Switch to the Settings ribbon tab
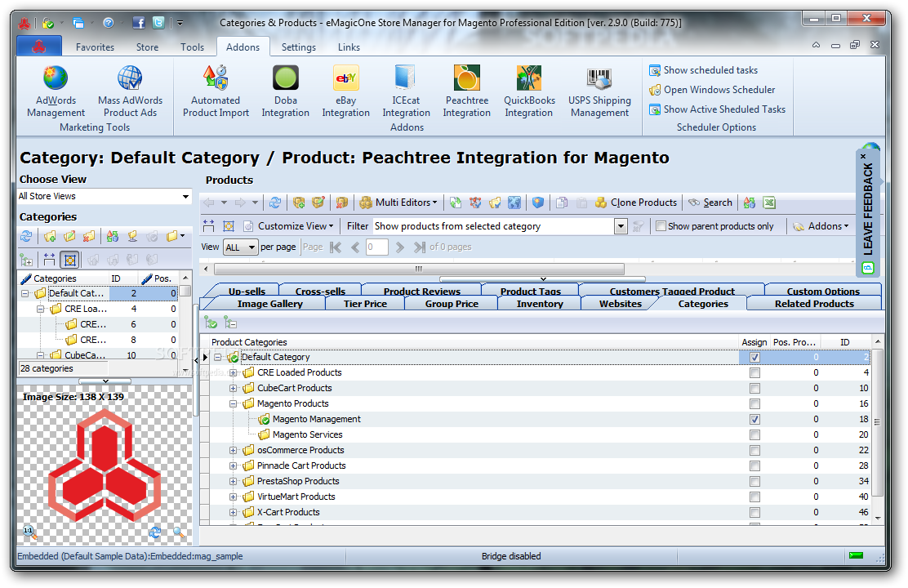Screen dimensions: 908x588 pyautogui.click(x=298, y=47)
